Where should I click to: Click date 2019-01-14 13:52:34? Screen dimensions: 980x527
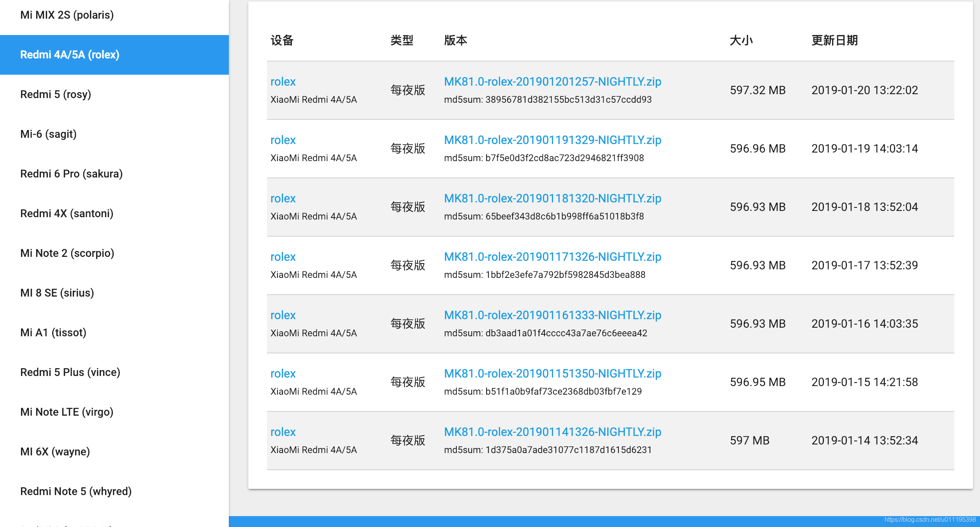point(865,440)
